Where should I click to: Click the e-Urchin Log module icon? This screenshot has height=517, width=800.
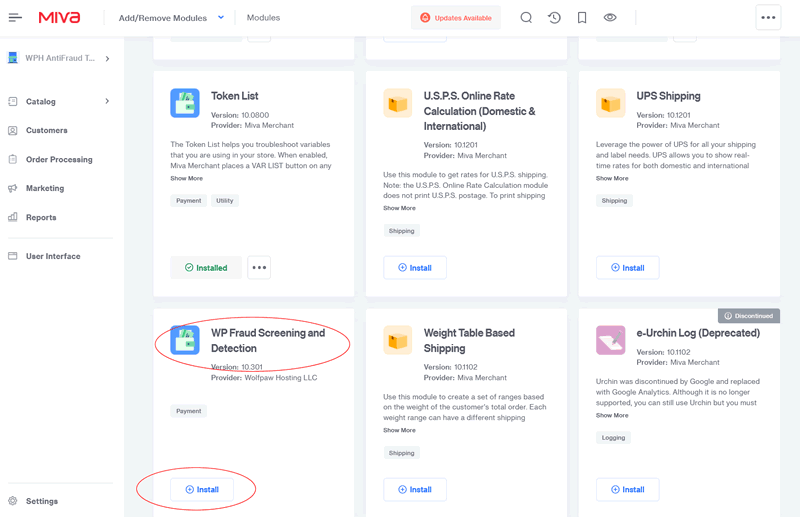tap(610, 340)
